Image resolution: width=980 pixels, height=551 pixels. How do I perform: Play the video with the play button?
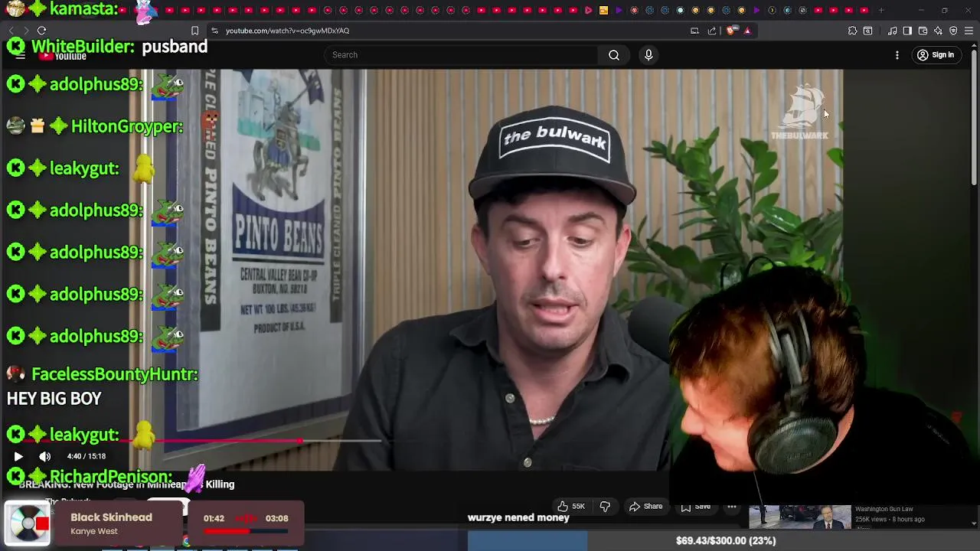pos(18,457)
